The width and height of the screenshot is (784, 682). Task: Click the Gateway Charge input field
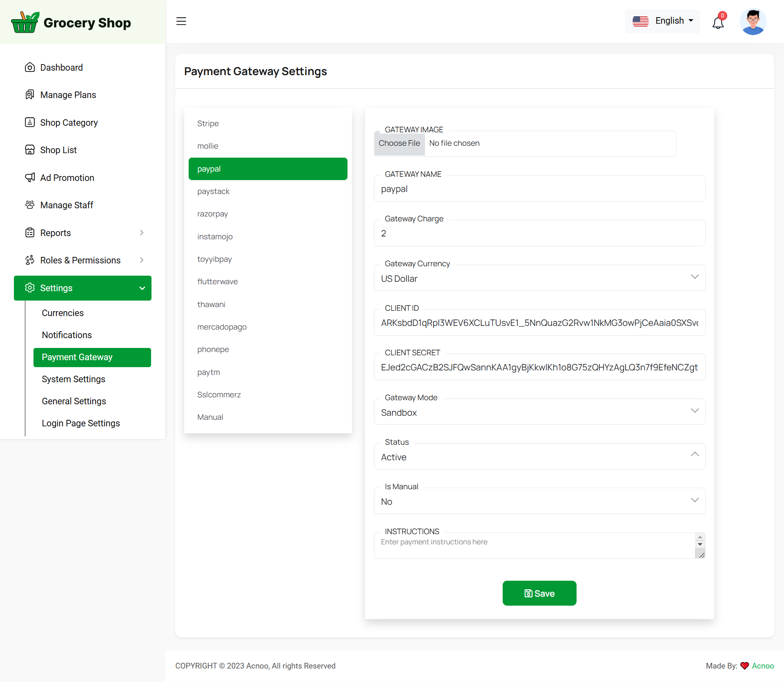(x=539, y=234)
